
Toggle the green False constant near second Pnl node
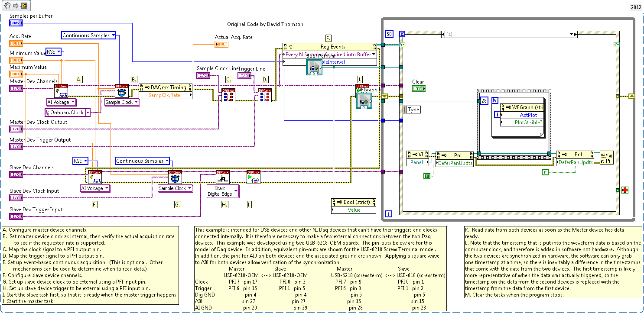click(545, 172)
